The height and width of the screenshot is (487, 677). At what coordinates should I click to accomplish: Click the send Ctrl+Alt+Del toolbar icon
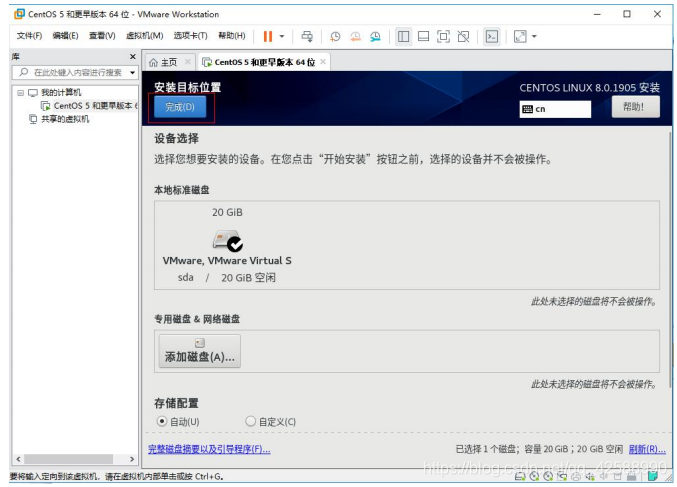(x=307, y=36)
